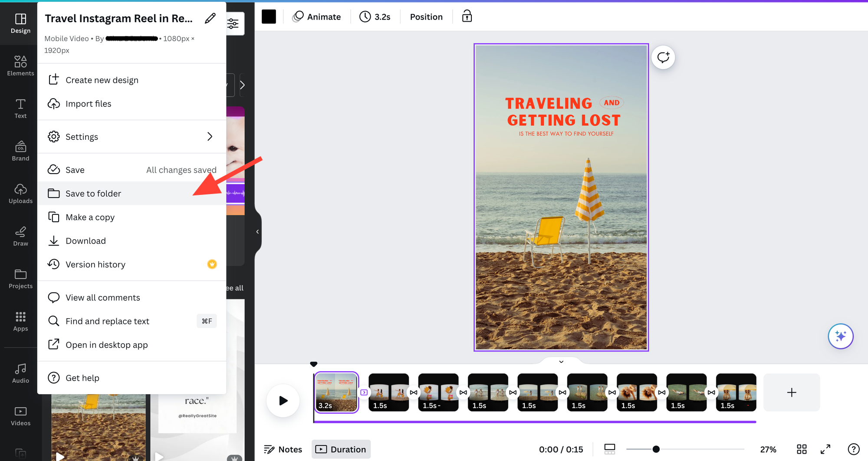
Task: Click the Version history crown badge
Action: tap(212, 264)
